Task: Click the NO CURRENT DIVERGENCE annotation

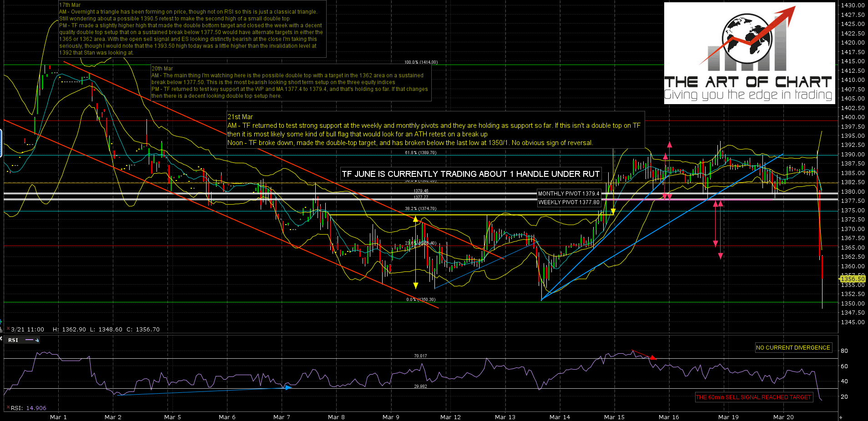Action: 793,348
